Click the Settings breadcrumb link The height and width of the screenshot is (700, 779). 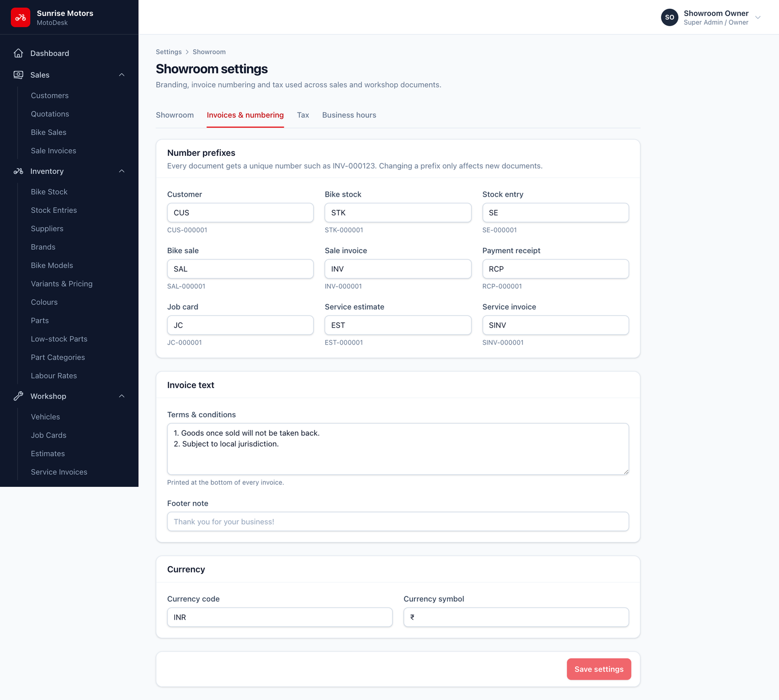(168, 52)
